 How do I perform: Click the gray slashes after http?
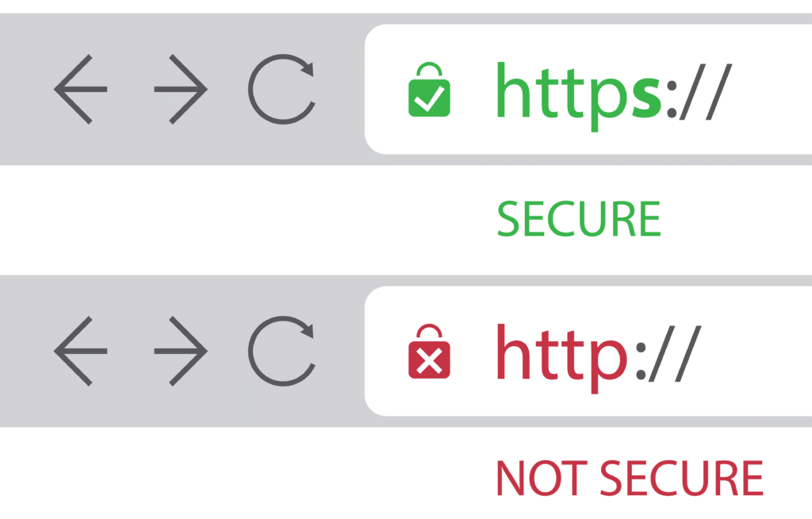point(675,354)
